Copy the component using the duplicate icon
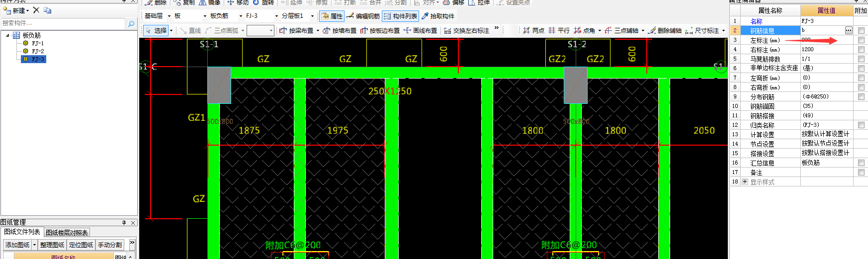 (48, 10)
